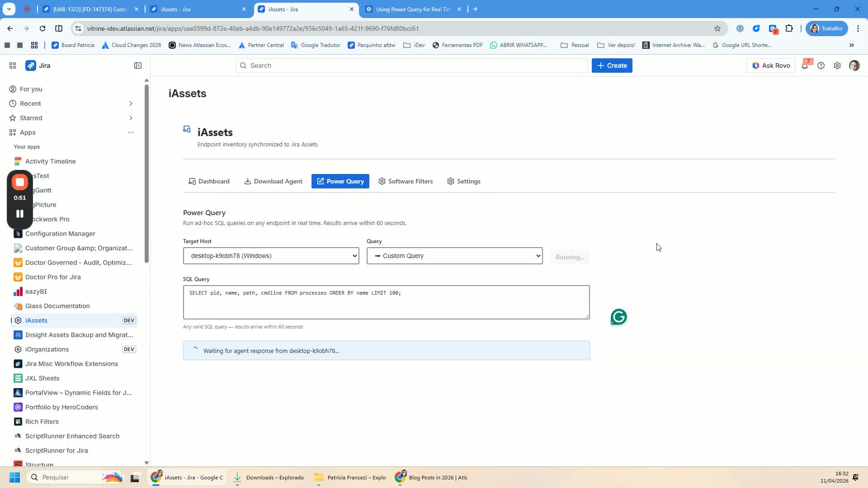Select the Target Host dropdown
This screenshot has height=488, width=868.
click(x=271, y=256)
